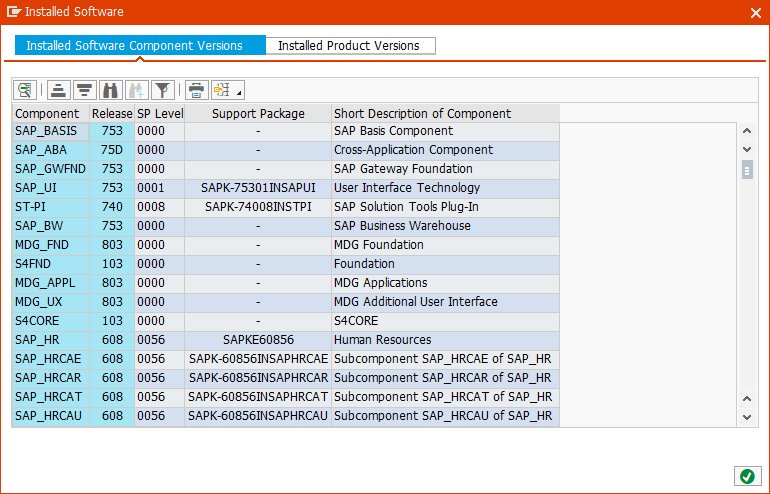The height and width of the screenshot is (494, 770).
Task: Click support package SAPK-60856INSAPHRCAE
Action: coord(258,359)
